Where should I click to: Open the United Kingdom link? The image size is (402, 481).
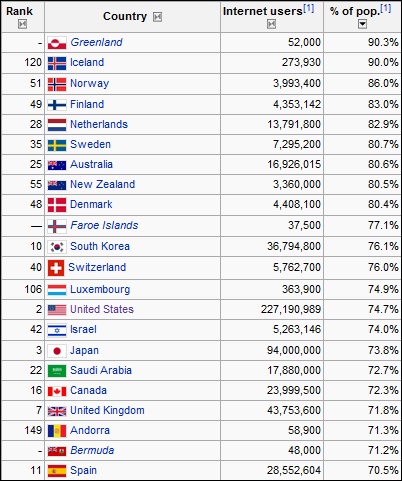[107, 410]
